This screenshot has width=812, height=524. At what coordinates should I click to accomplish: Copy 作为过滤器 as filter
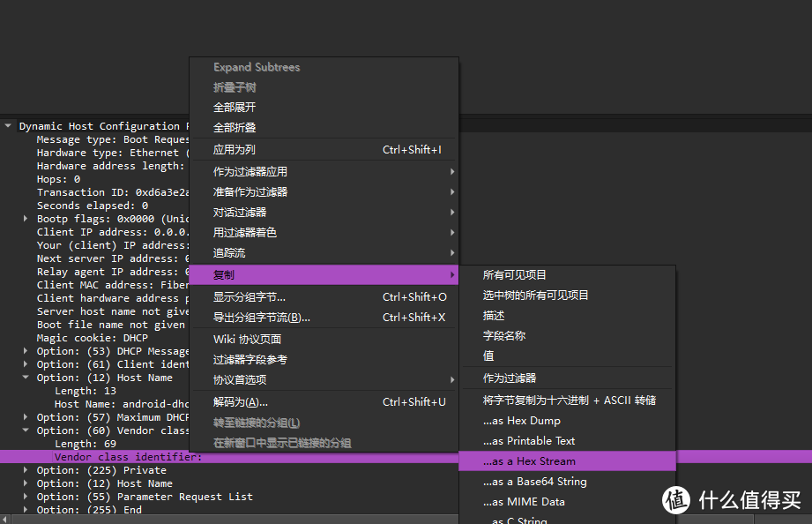[x=568, y=378]
